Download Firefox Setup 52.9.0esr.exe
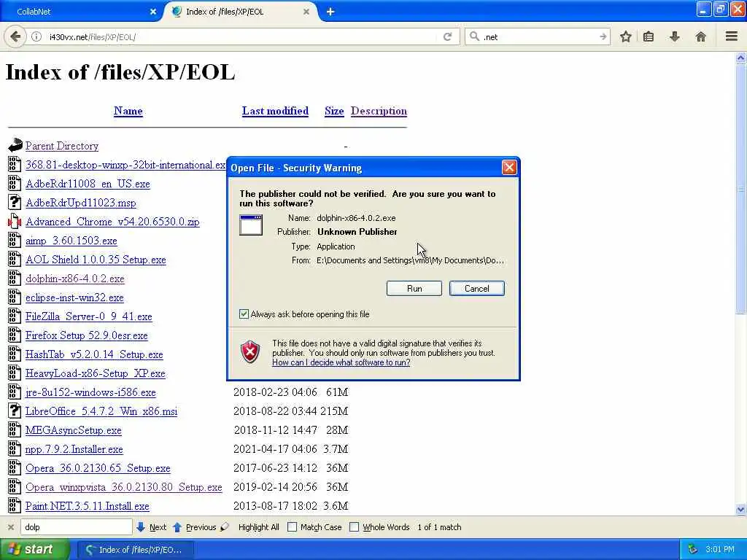This screenshot has height=560, width=747. [x=87, y=335]
